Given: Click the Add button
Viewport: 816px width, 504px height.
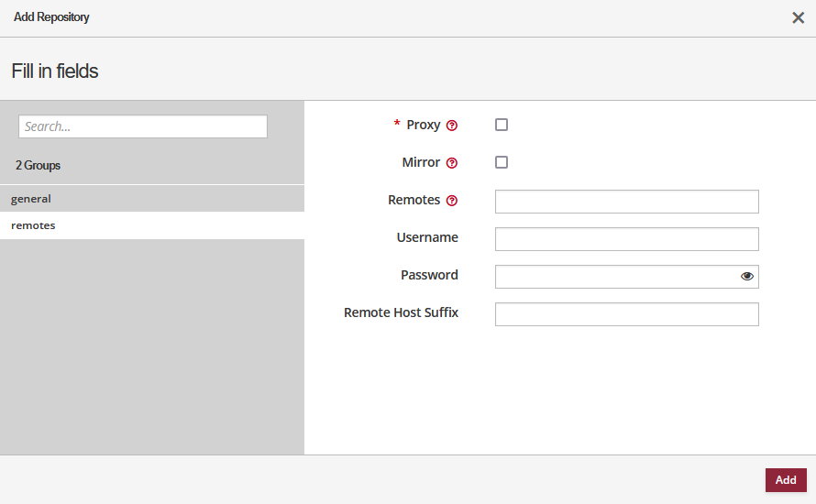Looking at the screenshot, I should [786, 479].
